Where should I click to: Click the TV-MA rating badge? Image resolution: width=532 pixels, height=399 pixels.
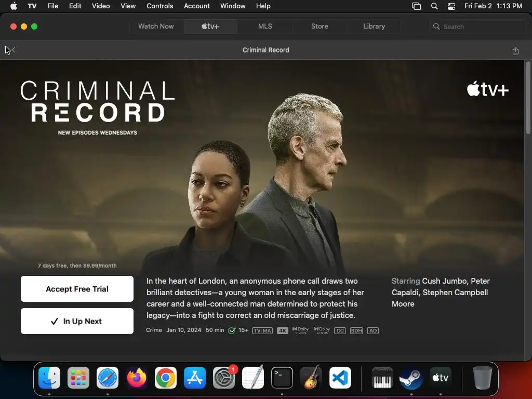(x=262, y=330)
